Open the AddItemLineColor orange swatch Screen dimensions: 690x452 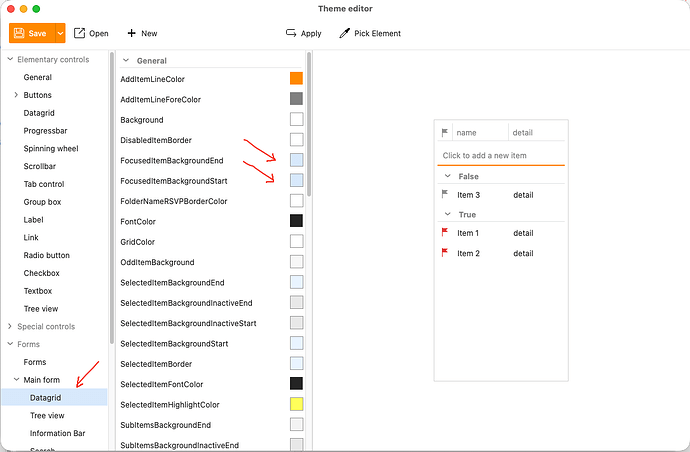click(x=296, y=78)
